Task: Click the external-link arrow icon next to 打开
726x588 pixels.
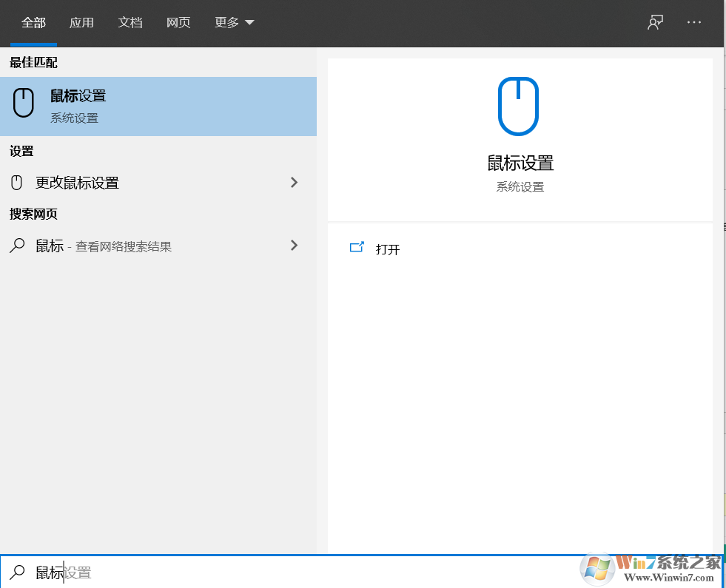Action: [x=357, y=249]
